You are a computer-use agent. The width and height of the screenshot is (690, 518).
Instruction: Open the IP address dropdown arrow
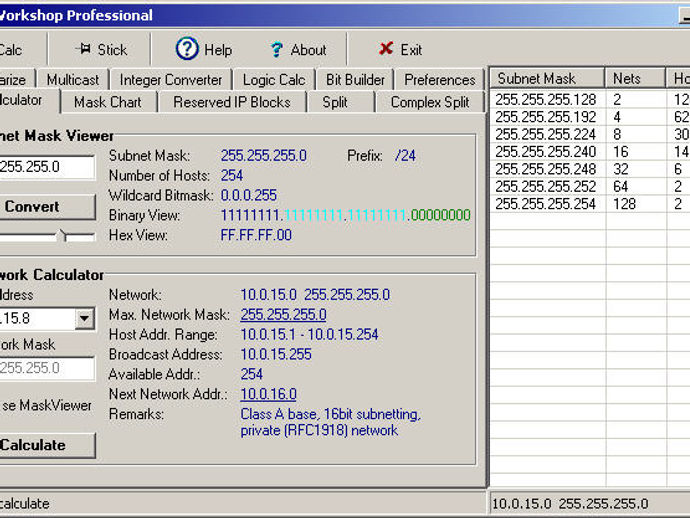[84, 318]
